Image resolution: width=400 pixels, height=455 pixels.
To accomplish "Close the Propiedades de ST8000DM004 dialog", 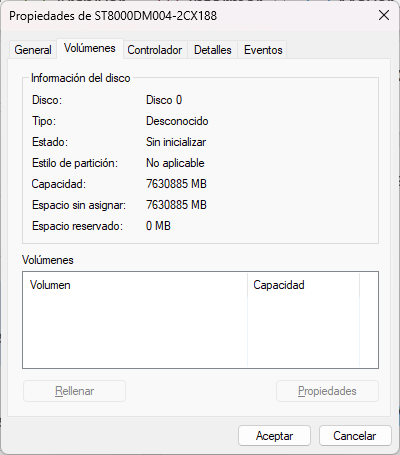I will tap(384, 15).
